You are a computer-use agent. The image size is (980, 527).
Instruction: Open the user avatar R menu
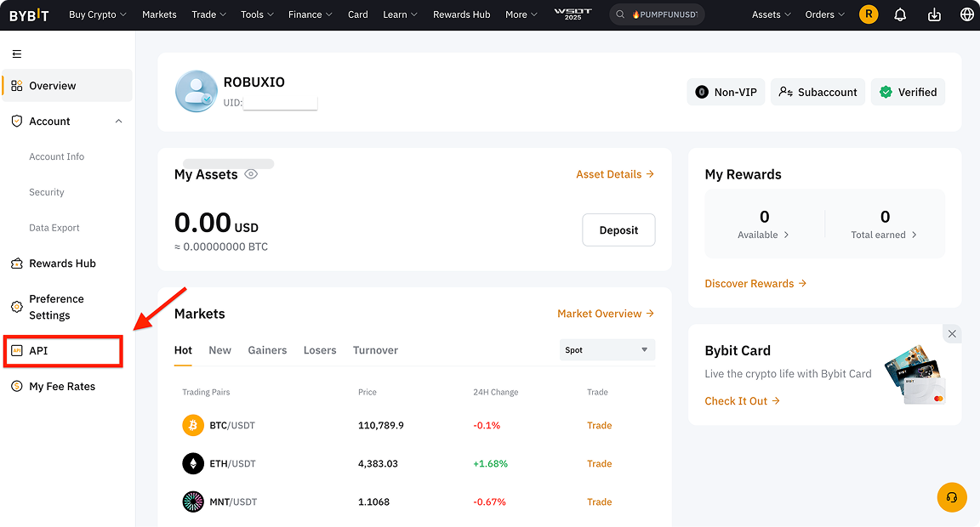869,14
